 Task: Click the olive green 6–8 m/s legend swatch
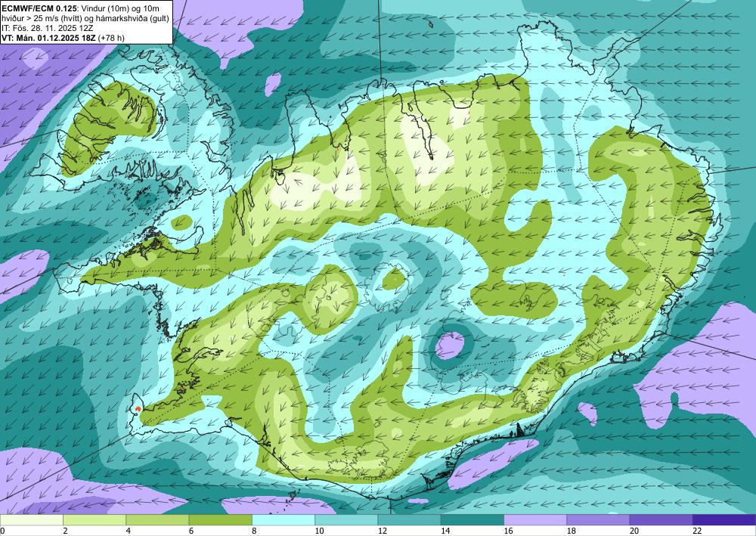pos(220,519)
